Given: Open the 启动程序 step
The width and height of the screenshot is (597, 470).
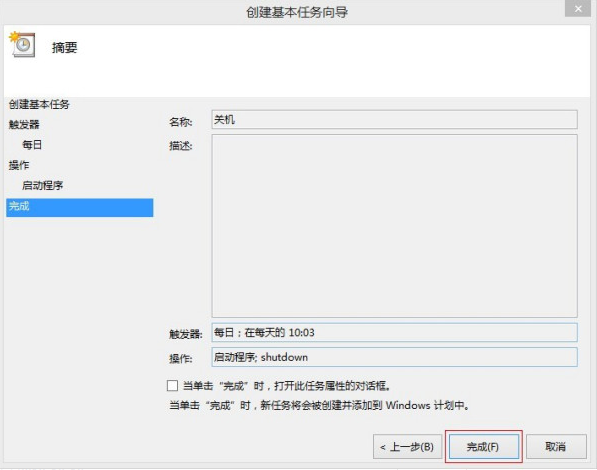Looking at the screenshot, I should pyautogui.click(x=43, y=185).
